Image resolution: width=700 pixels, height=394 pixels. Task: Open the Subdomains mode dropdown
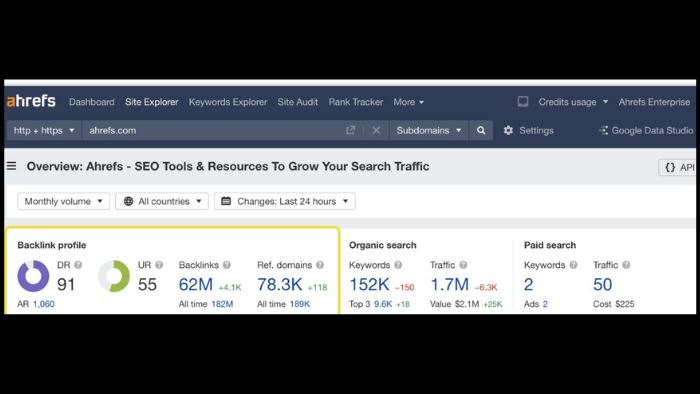[x=429, y=130]
